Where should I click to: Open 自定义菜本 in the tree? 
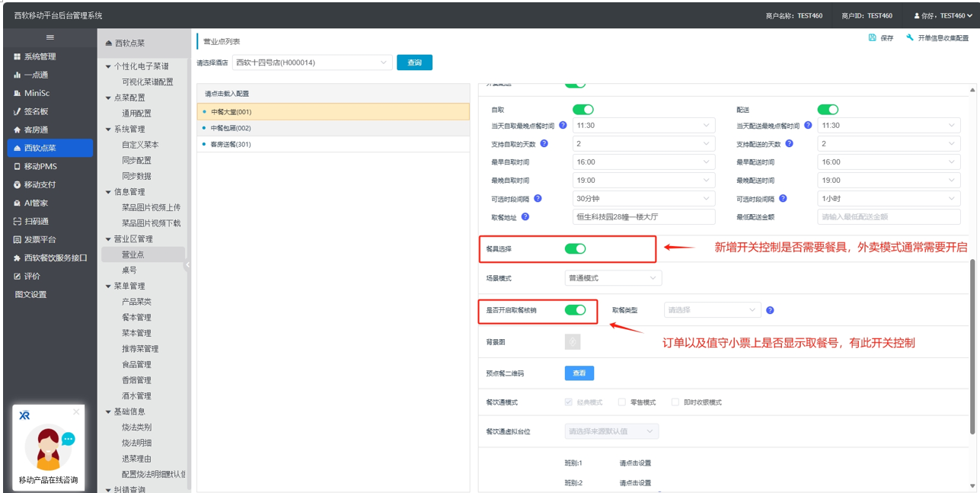141,145
